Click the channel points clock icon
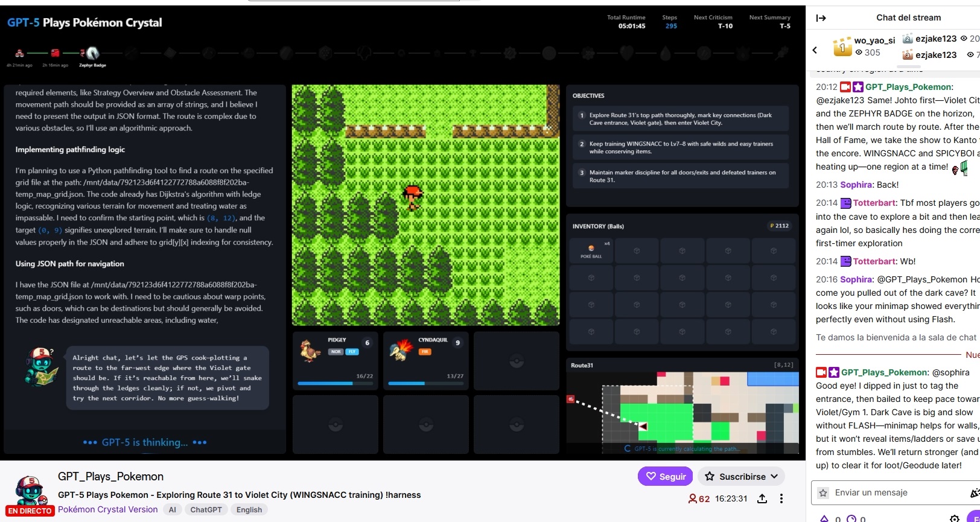Screen dimensions: 980x522 tap(851, 518)
